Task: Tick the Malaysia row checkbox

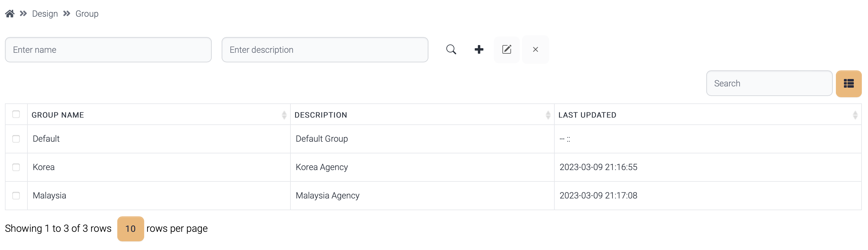Action: click(x=16, y=195)
